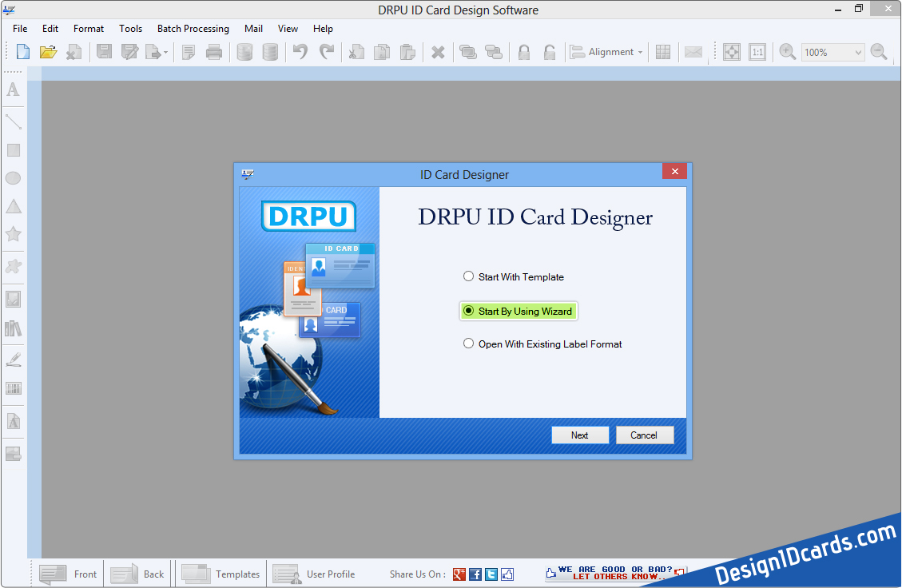Select the Triangle tool
902x588 pixels.
[x=14, y=206]
